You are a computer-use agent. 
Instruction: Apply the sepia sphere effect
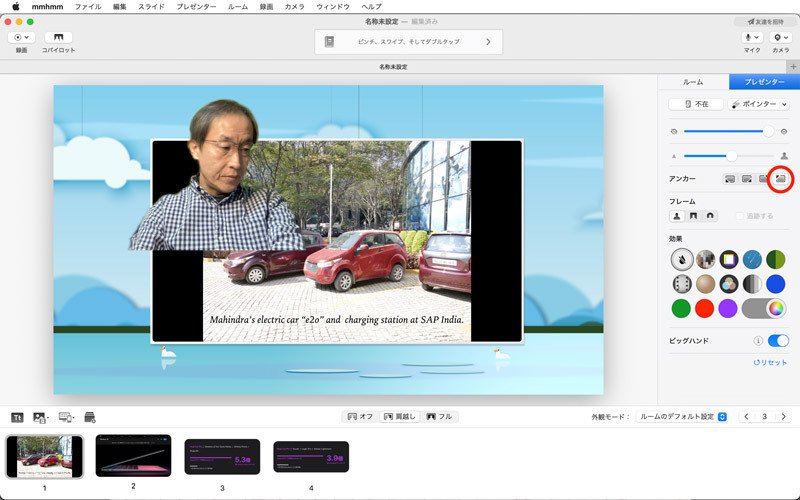(705, 284)
